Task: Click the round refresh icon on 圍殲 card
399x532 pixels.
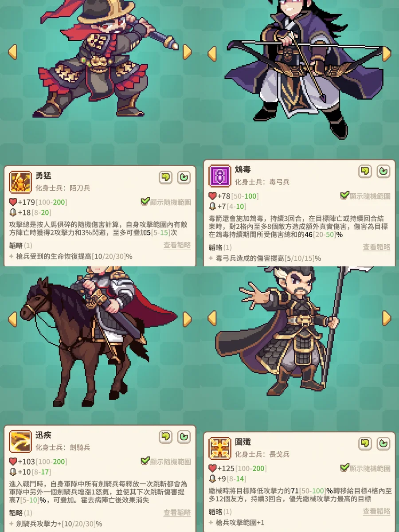Action: coord(383,443)
